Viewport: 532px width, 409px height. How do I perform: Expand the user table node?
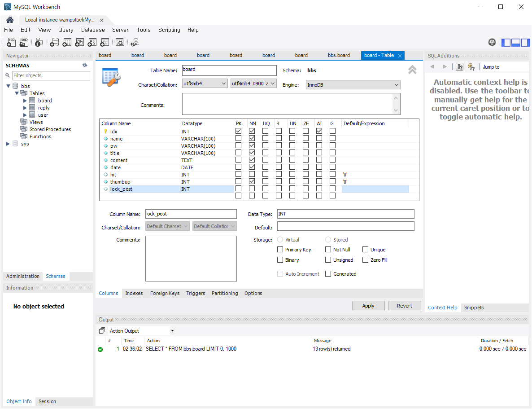(25, 115)
